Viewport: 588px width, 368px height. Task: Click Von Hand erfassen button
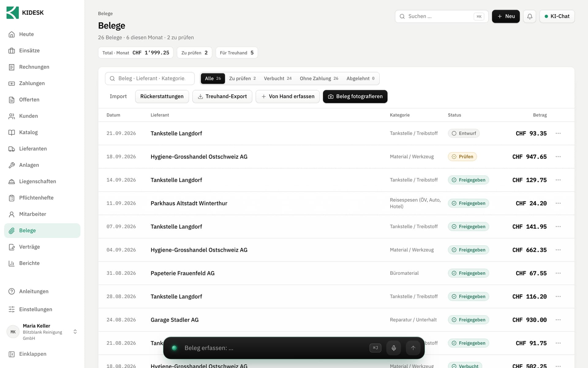288,97
